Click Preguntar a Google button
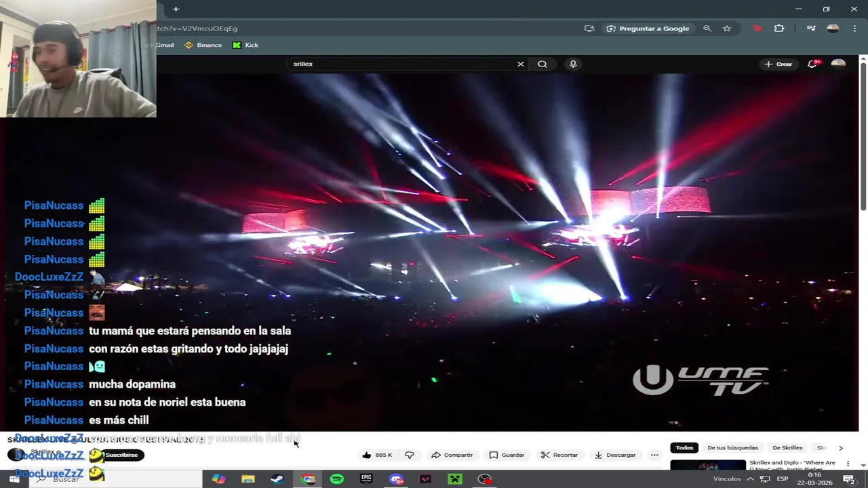The height and width of the screenshot is (488, 868). click(x=648, y=28)
